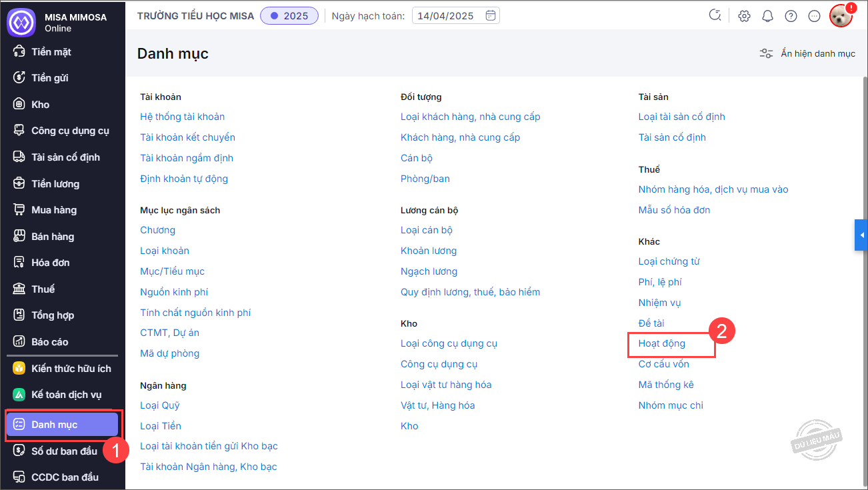Open the 2025 fiscal year selector
The width and height of the screenshot is (868, 490).
tap(289, 16)
